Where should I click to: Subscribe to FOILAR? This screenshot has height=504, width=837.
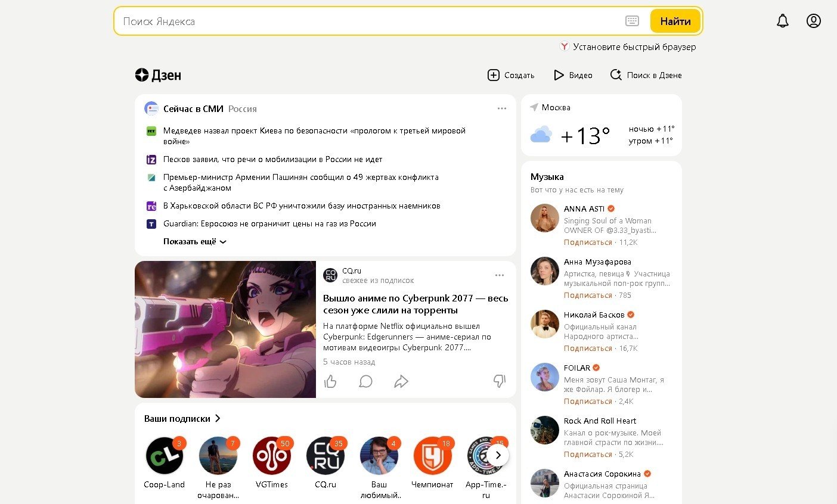coord(588,402)
